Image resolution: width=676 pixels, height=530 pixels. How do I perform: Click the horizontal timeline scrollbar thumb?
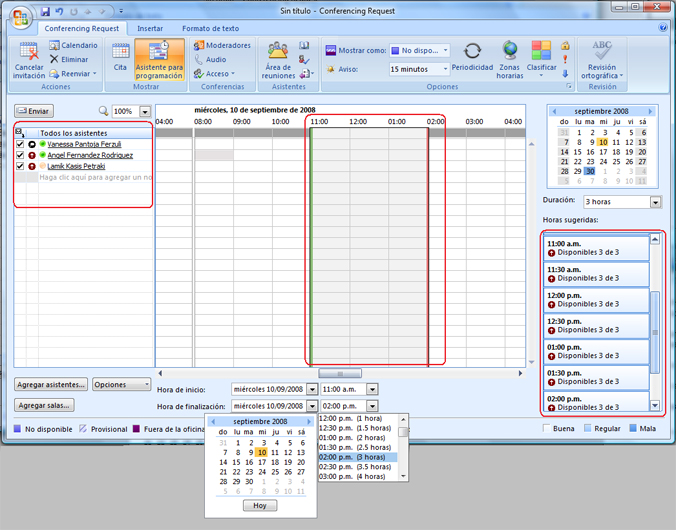(x=340, y=373)
